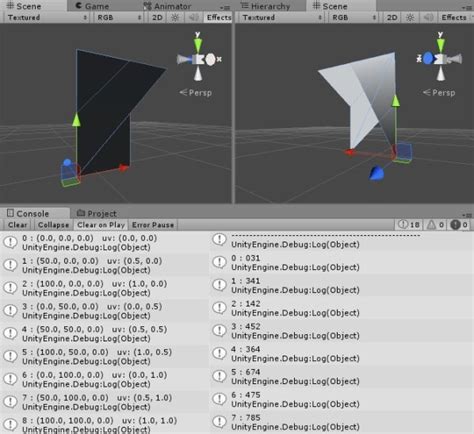Select triangle log entry '1 : 341'
This screenshot has width=474, height=434.
click(x=342, y=285)
